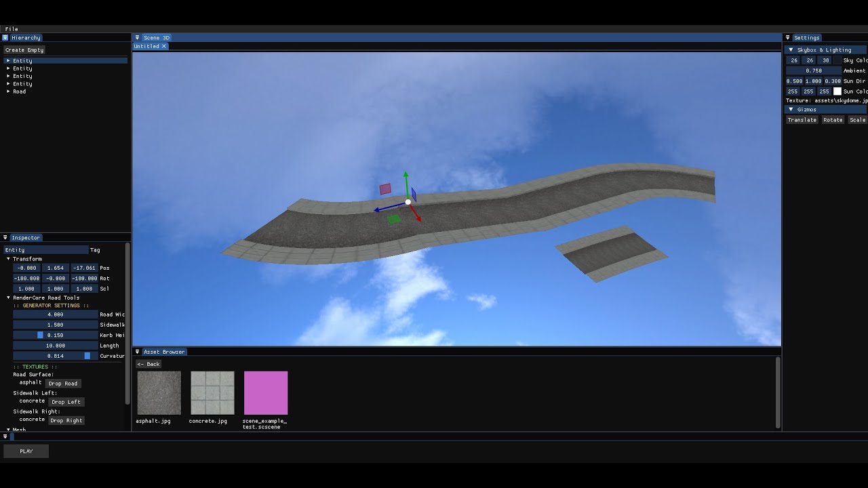The width and height of the screenshot is (868, 488).
Task: Click the Drop Left button
Action: [66, 402]
